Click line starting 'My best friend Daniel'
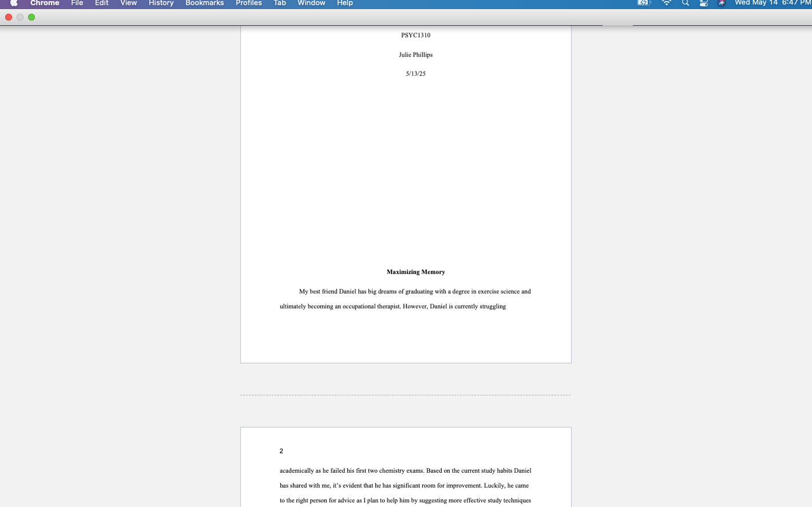 [x=415, y=291]
